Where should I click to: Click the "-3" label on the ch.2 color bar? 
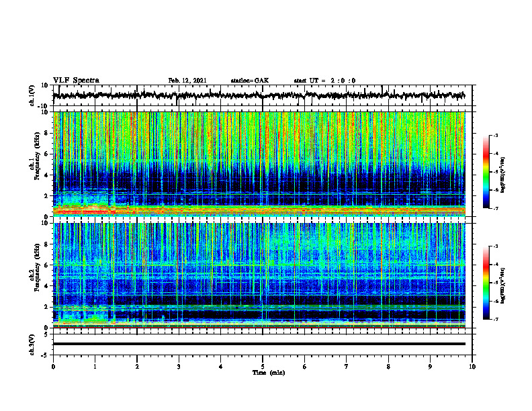point(496,246)
